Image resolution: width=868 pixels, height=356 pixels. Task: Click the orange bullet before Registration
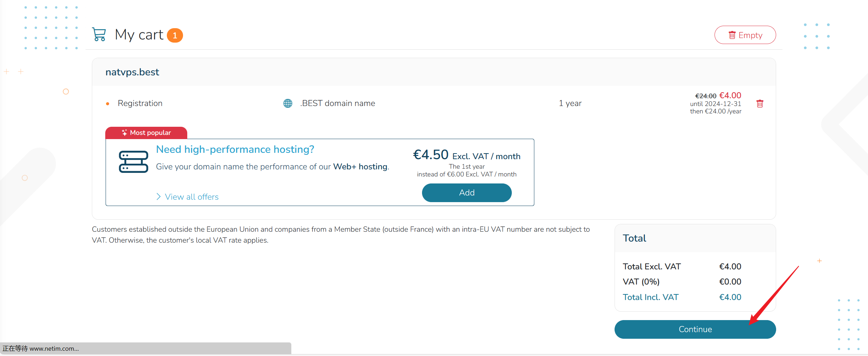tap(108, 104)
